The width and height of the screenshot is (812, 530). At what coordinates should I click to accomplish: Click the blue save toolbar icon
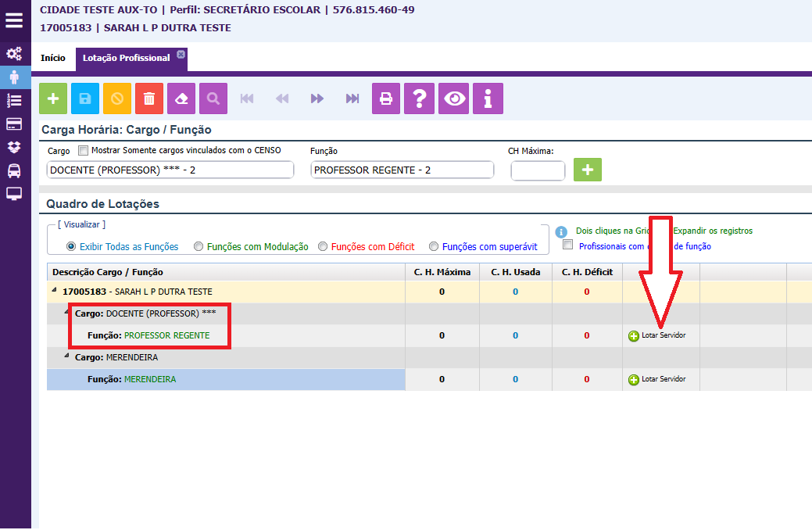tap(85, 98)
